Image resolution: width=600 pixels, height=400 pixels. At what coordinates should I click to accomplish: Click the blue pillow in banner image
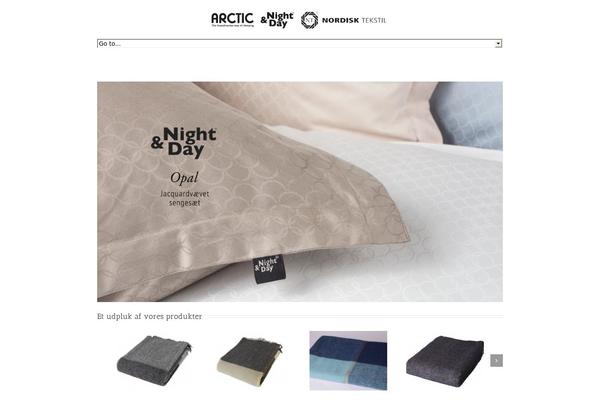pyautogui.click(x=469, y=115)
